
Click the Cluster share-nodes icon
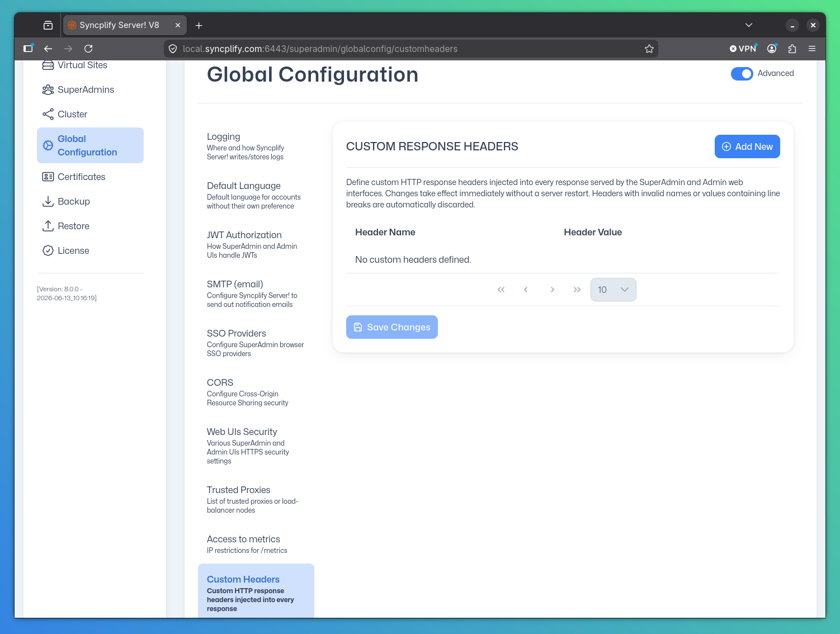48,114
